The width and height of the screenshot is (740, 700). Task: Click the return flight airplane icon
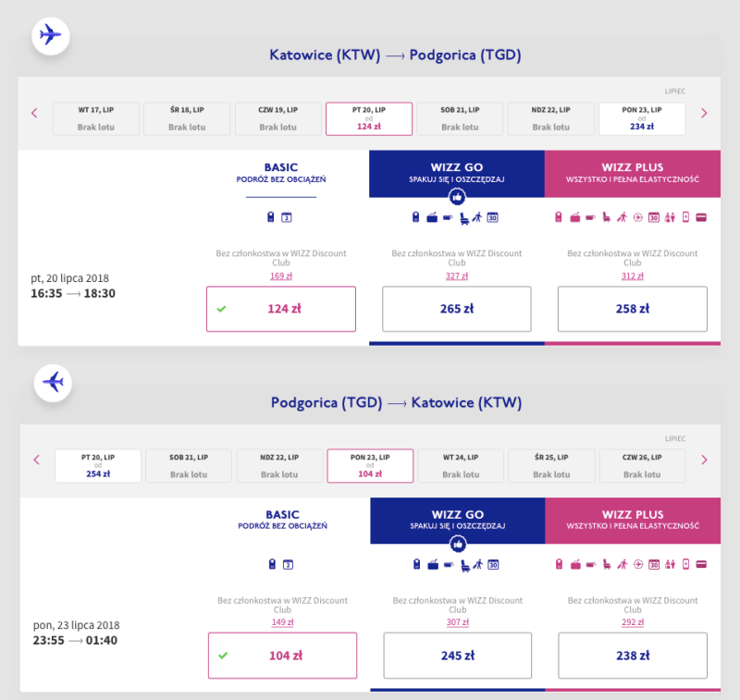point(53,383)
